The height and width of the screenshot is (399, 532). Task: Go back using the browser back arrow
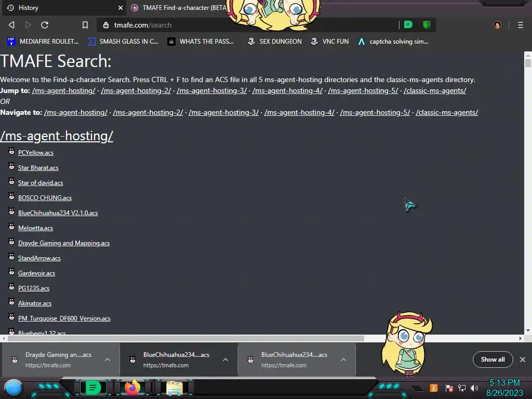tap(11, 25)
